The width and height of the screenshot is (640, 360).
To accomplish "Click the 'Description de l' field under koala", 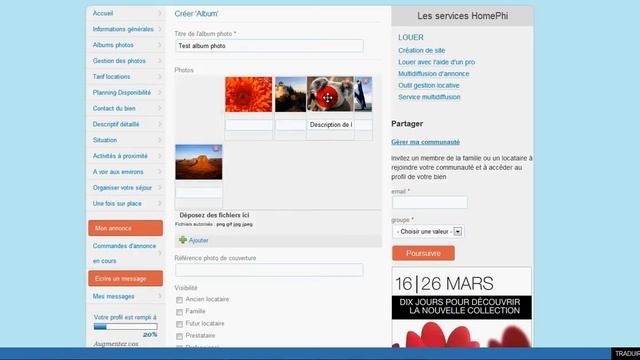I will 330,125.
